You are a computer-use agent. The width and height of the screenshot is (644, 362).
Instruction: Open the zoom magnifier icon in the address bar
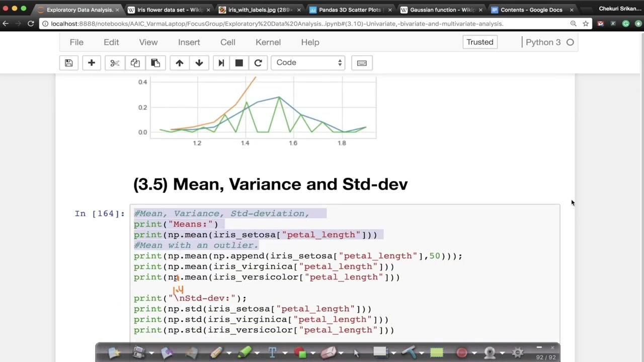click(x=573, y=24)
